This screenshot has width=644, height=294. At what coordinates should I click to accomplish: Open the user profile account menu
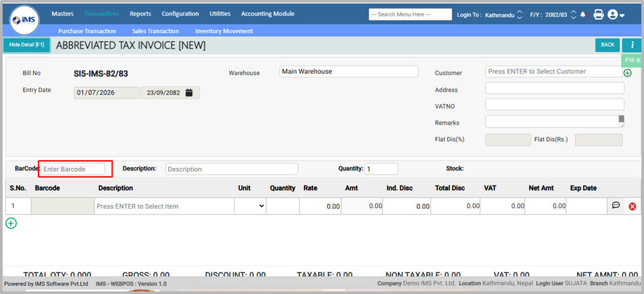tap(615, 14)
